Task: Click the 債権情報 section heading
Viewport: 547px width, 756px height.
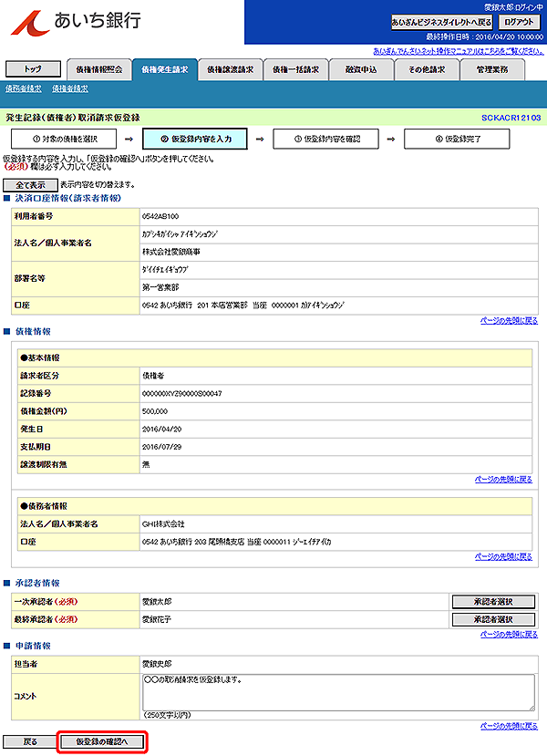Action: [33, 332]
